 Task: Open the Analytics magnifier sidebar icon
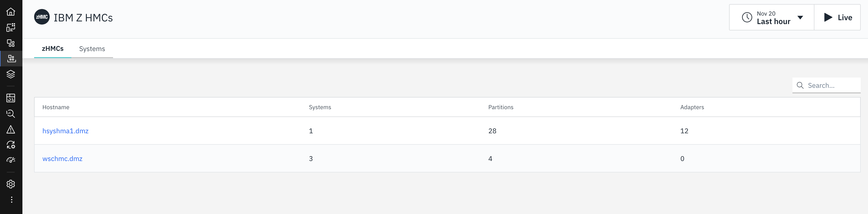(11, 114)
